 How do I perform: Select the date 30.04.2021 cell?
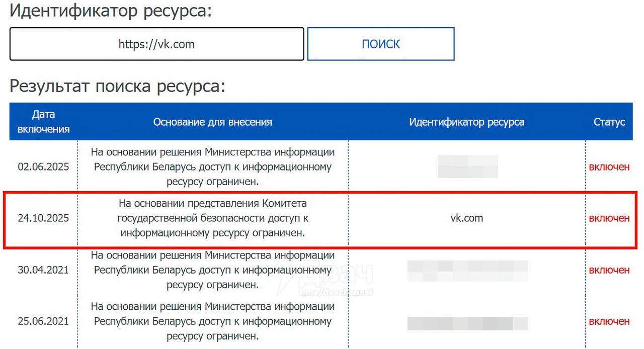43,270
